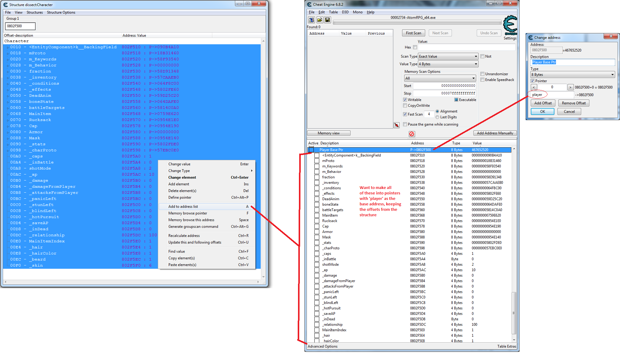
Task: Open a cheat table using the folder icon
Action: point(320,20)
